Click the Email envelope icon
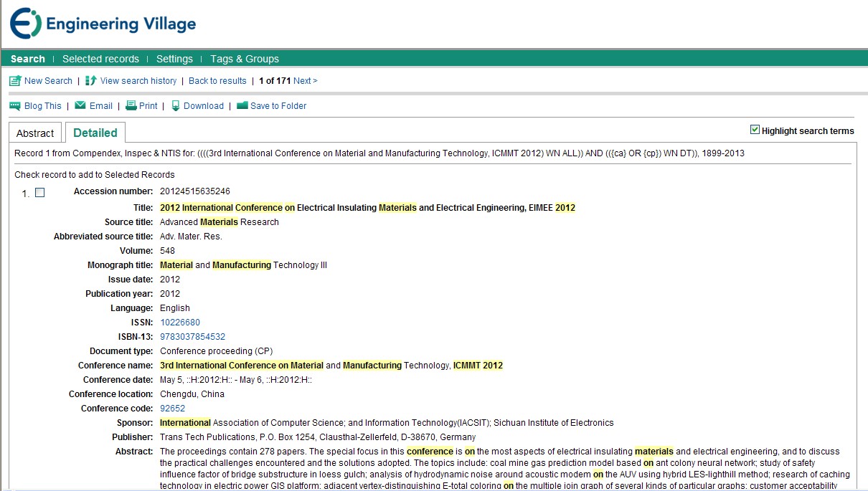This screenshot has width=868, height=491. click(80, 105)
